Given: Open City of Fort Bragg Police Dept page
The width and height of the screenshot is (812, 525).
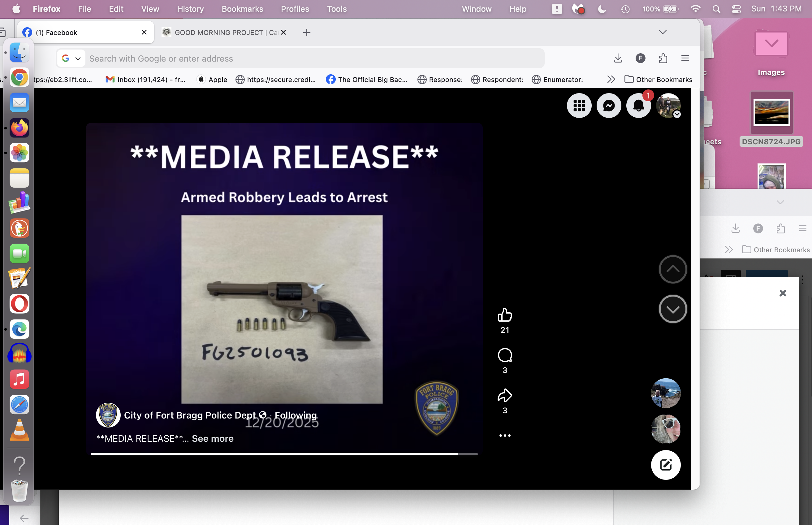Looking at the screenshot, I should [189, 415].
